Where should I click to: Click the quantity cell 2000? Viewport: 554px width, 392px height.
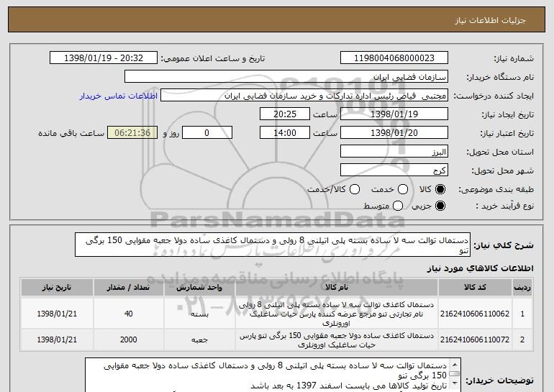coord(128,339)
